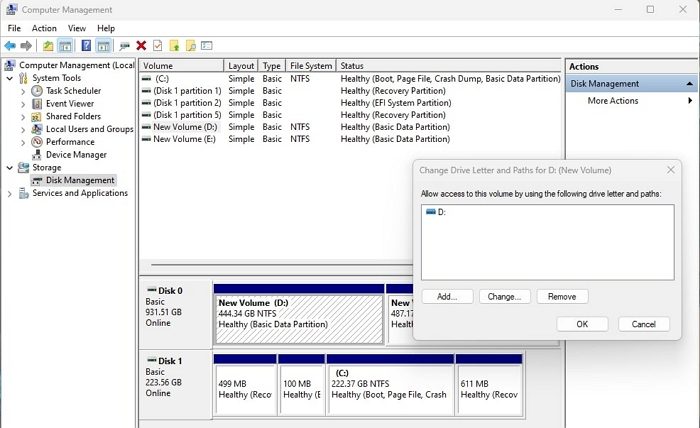Click the red X Delete toolbar icon
Screen dimensions: 700x428
[x=141, y=46]
